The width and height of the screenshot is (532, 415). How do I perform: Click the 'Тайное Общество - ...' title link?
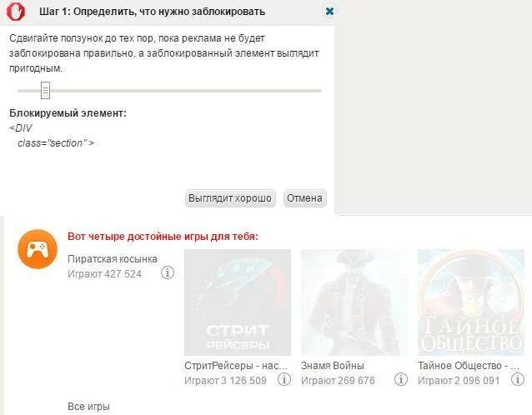click(469, 366)
